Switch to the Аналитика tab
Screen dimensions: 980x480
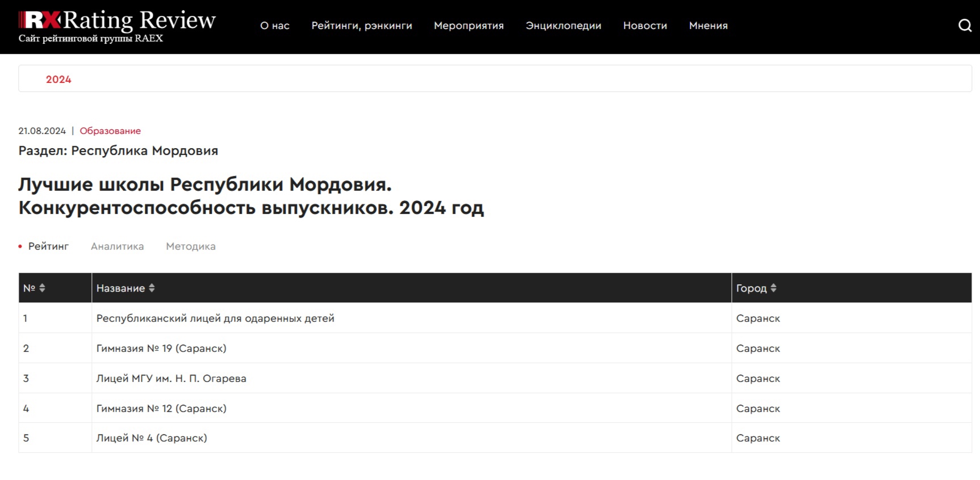pos(118,246)
